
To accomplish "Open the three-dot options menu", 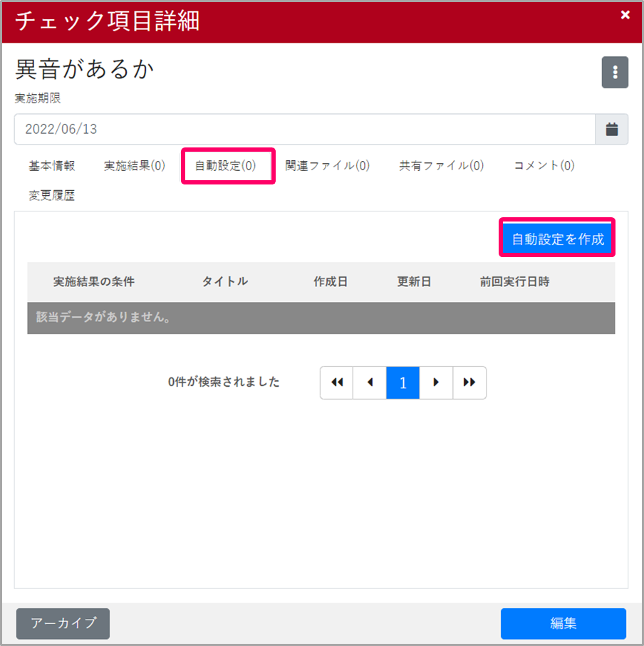I will coord(615,73).
